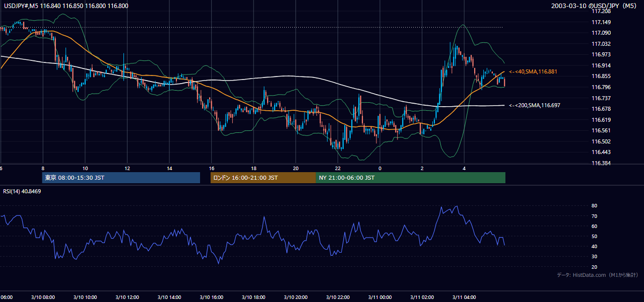
Task: Click price axis label 116.384
Action: pos(601,163)
